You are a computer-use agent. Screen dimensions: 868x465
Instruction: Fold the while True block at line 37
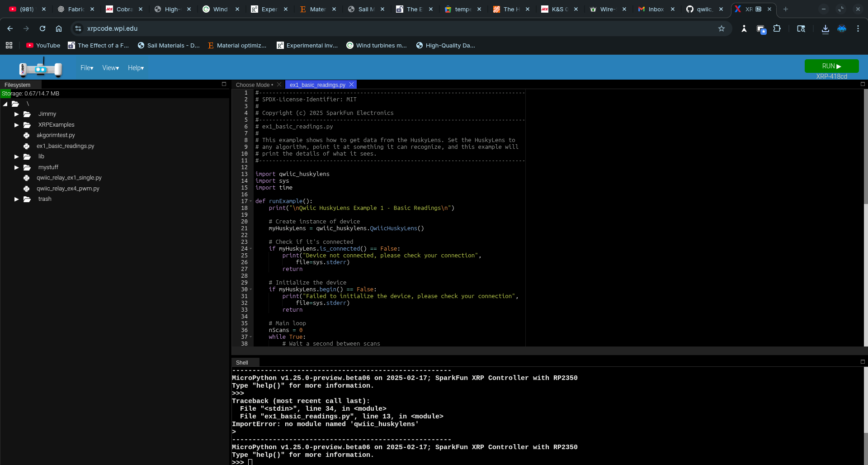click(x=251, y=337)
